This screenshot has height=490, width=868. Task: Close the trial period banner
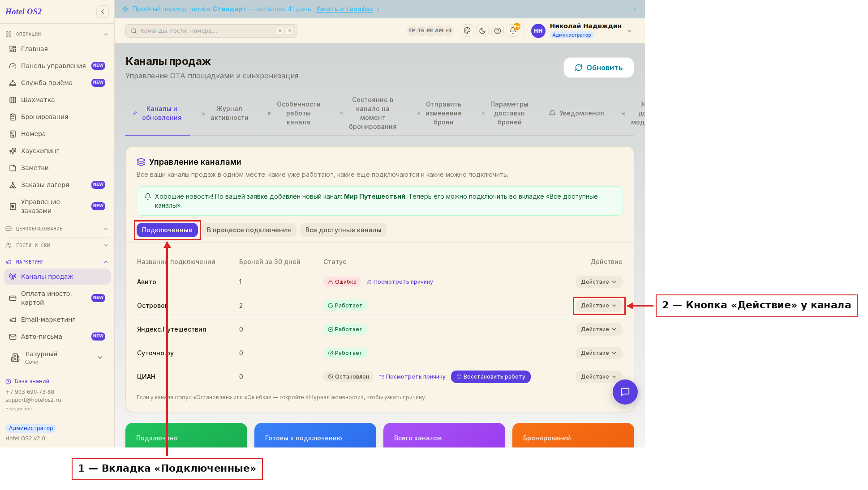click(635, 9)
